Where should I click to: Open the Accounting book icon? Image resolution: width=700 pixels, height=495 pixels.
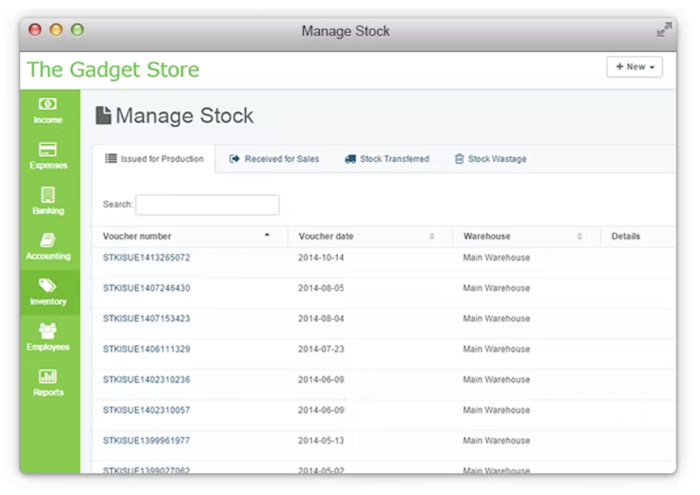(x=48, y=240)
